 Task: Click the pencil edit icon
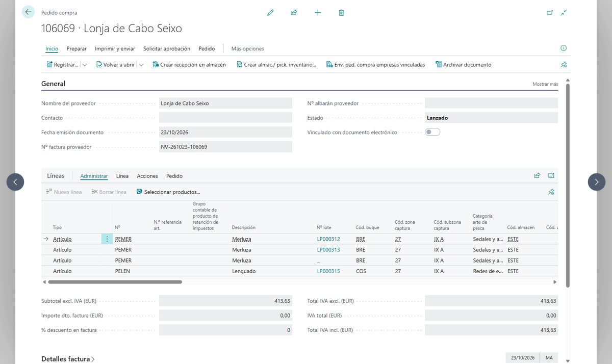pos(270,13)
